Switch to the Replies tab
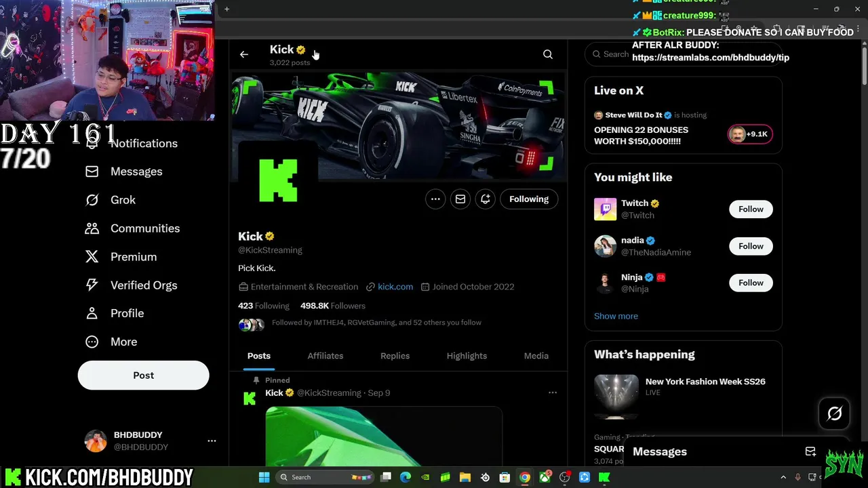Screen dimensions: 868x488 click(395, 356)
